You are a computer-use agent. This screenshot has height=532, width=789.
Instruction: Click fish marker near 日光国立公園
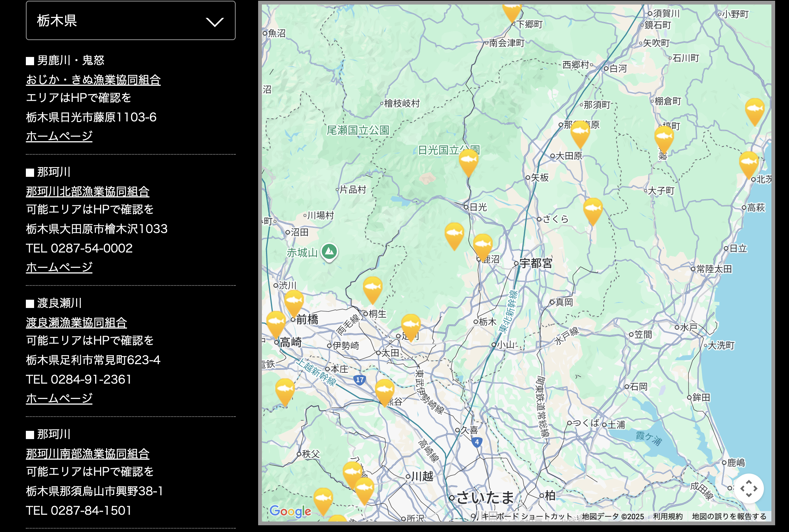[468, 161]
